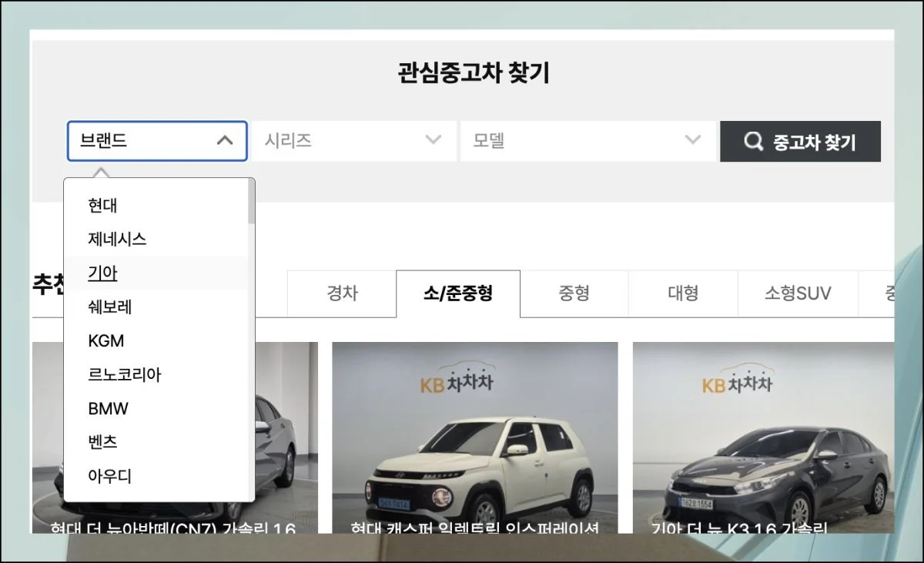Click the magnifier icon in search button

753,142
